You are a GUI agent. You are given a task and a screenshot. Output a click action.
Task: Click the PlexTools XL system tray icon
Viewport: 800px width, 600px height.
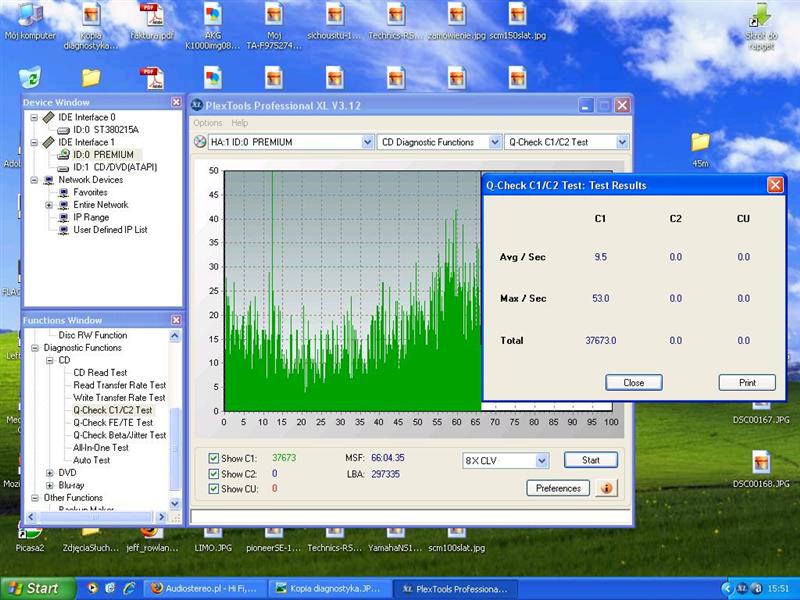(742, 589)
